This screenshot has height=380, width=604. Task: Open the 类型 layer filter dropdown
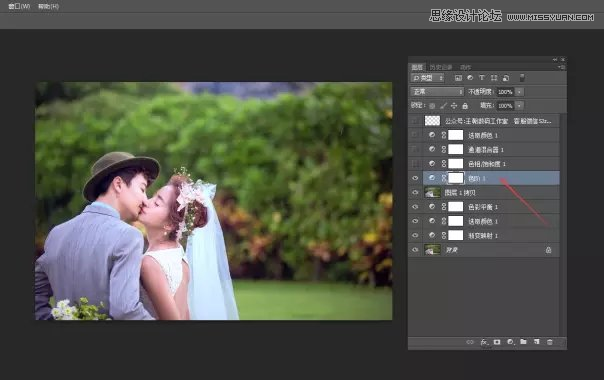[428, 78]
